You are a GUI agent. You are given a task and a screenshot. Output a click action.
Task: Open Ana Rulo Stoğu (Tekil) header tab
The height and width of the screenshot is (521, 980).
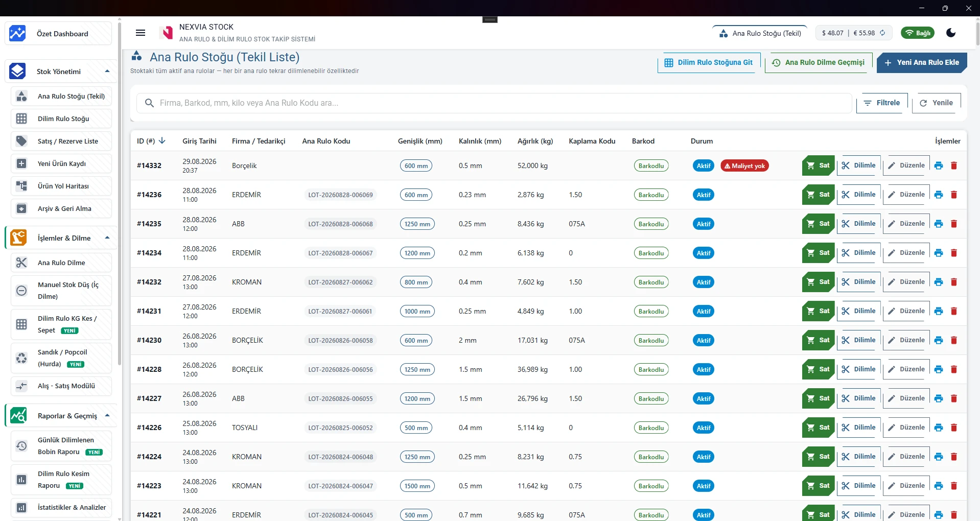coord(760,33)
